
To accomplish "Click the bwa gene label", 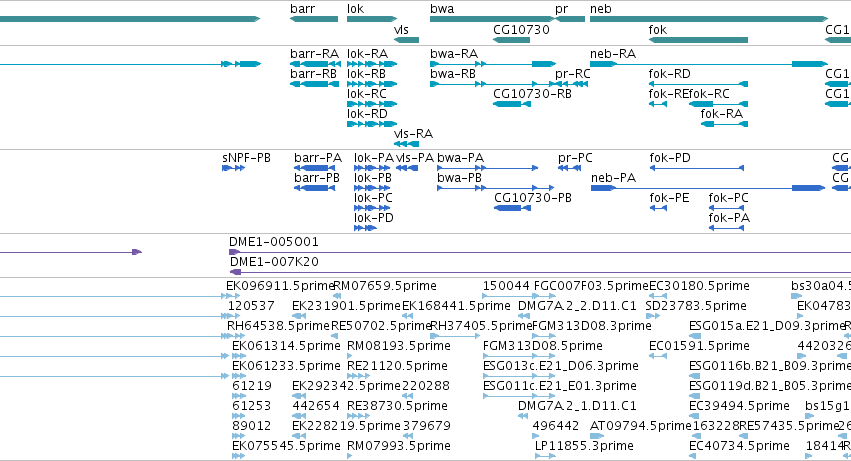I will tap(442, 9).
